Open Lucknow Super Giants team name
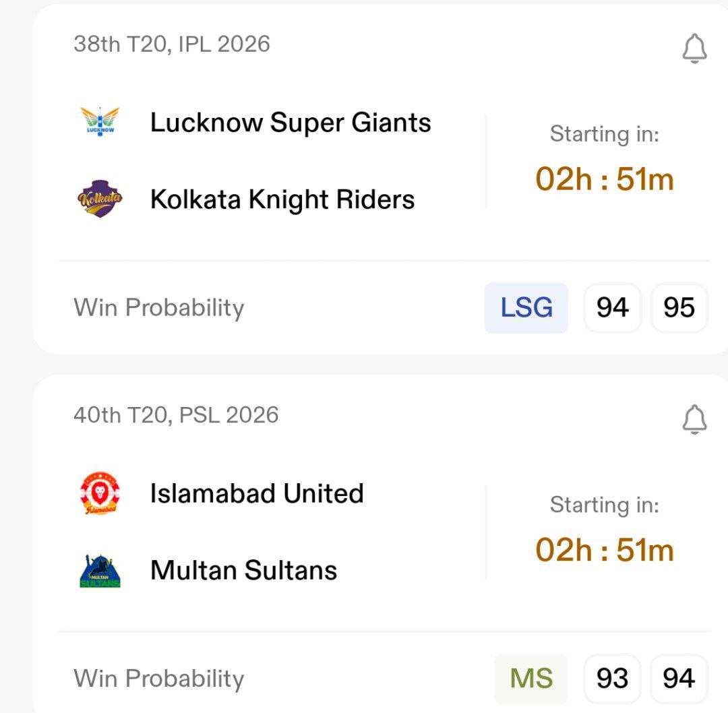Screen dimensions: 728x713 (x=291, y=123)
